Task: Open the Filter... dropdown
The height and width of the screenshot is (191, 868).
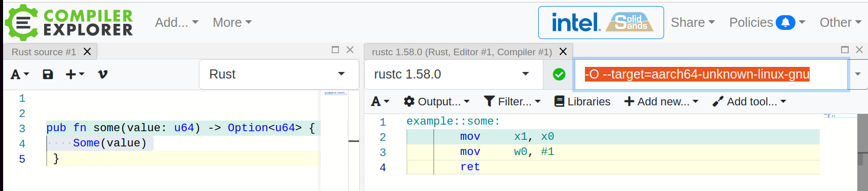Action: coord(512,102)
